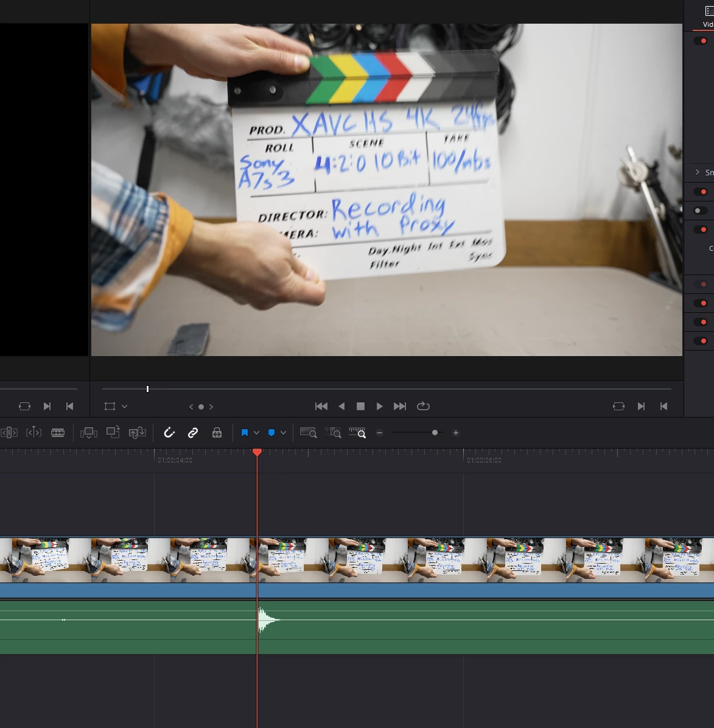Click Mark Out icon in timeline viewer

pos(664,406)
